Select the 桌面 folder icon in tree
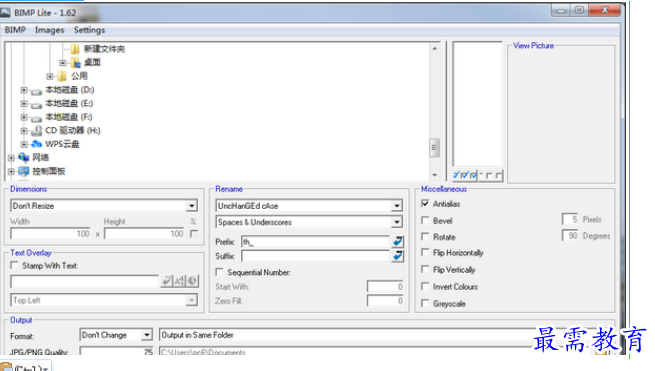This screenshot has width=655, height=371. (75, 63)
